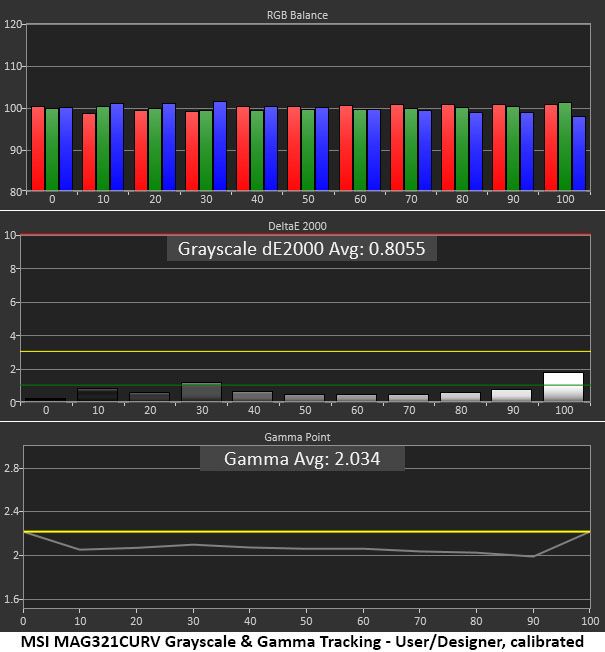The height and width of the screenshot is (652, 605).
Task: Click the white DeltaE bar at 100
Action: tap(563, 387)
